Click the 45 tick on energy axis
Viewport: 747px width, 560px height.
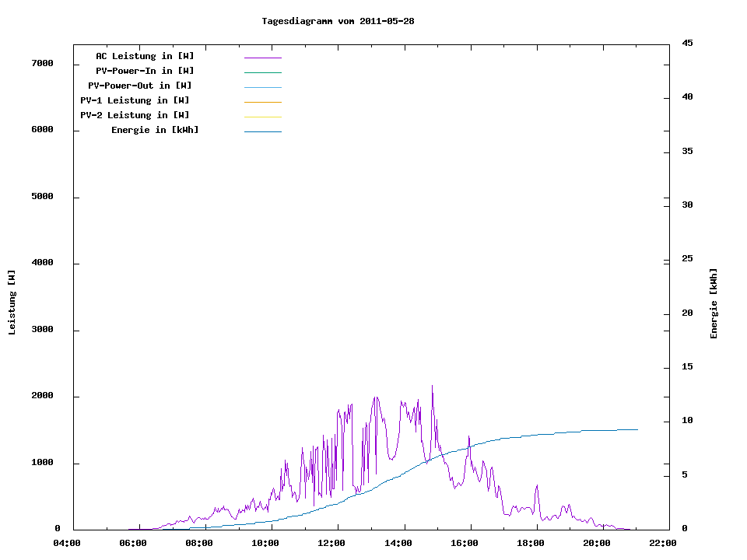688,43
